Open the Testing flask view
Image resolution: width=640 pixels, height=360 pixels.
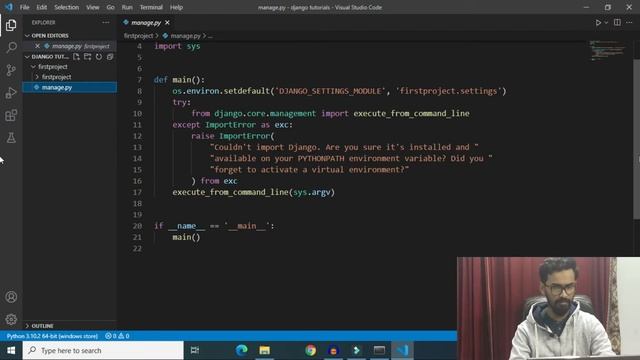pos(11,138)
